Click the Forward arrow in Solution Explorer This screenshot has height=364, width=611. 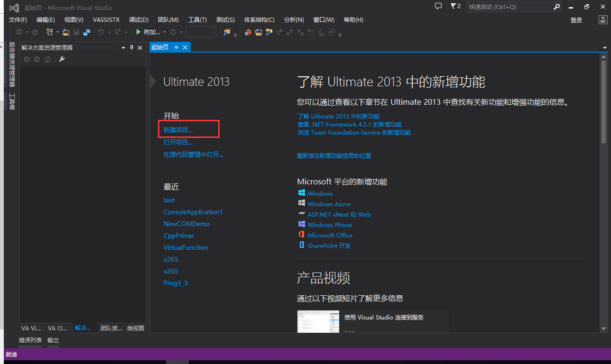click(x=37, y=59)
